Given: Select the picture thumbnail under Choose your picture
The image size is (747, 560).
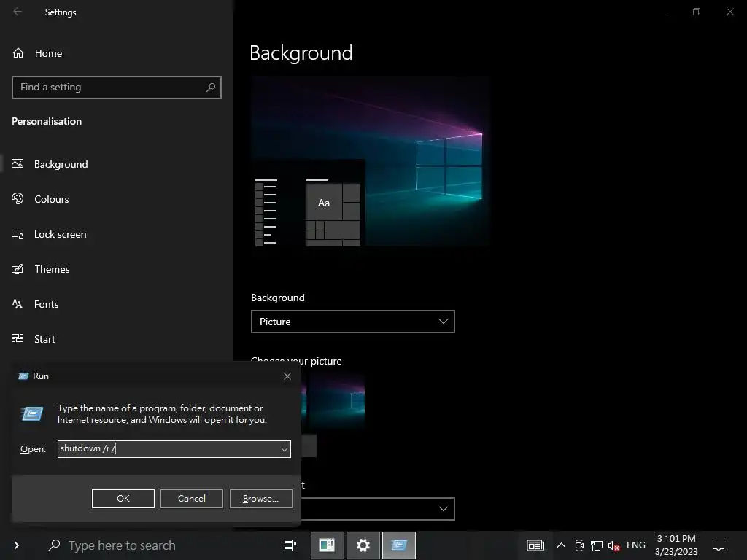Looking at the screenshot, I should [x=336, y=400].
